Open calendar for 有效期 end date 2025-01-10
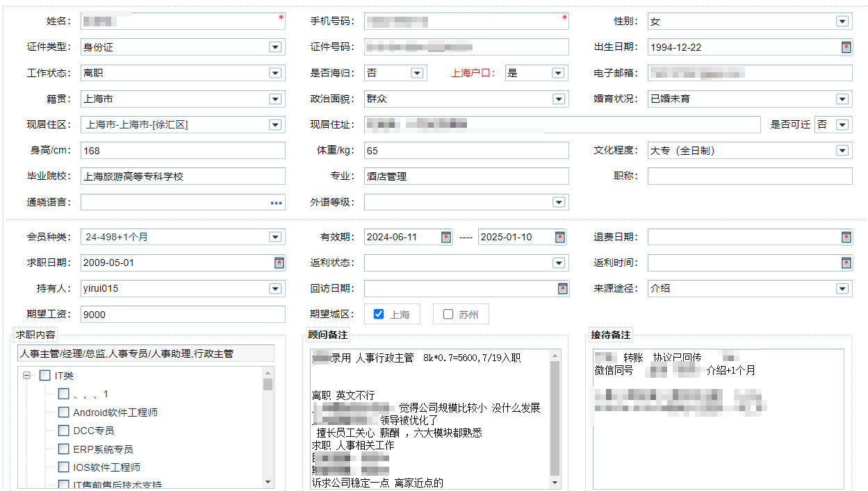Viewport: 868px width, 491px height. point(560,237)
